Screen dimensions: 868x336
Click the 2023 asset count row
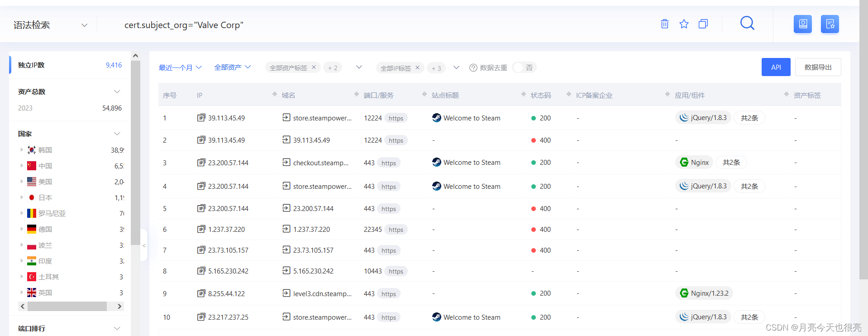(x=70, y=108)
